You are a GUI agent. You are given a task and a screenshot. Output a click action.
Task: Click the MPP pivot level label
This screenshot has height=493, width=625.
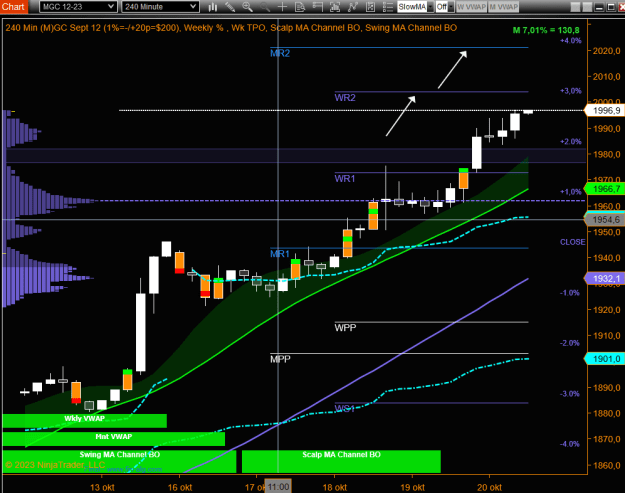[x=280, y=359]
